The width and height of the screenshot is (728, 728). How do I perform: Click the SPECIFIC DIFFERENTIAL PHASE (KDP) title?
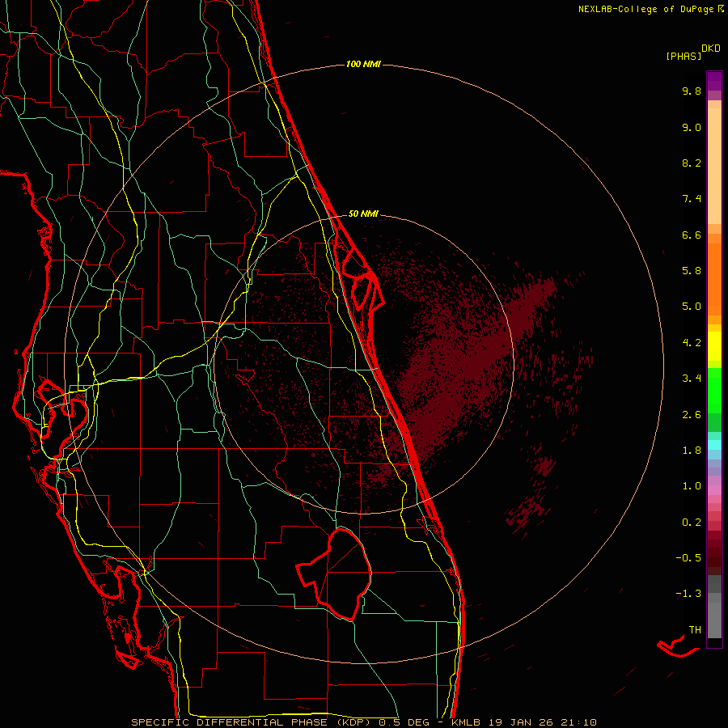[252, 722]
